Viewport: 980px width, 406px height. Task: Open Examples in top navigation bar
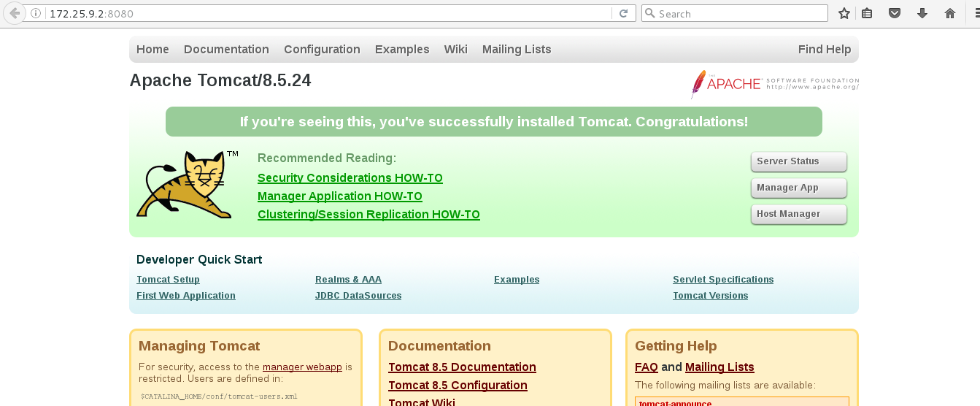pos(402,49)
